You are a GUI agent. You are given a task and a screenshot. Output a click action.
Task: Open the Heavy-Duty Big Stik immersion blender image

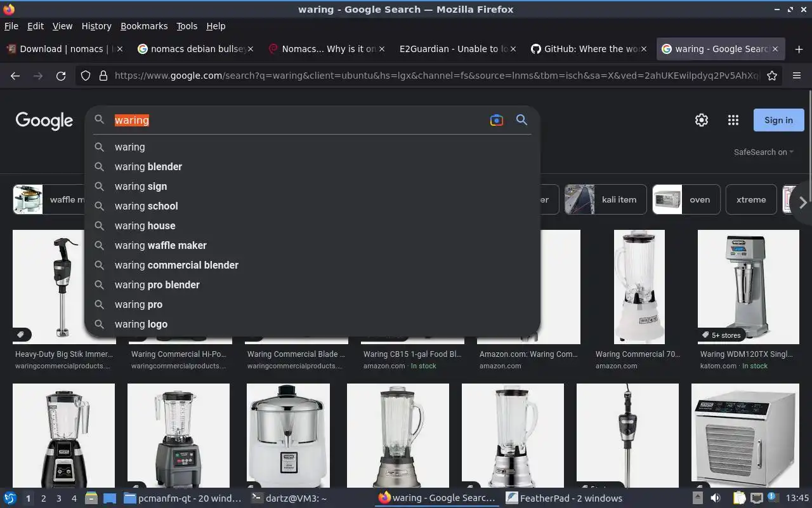[63, 287]
